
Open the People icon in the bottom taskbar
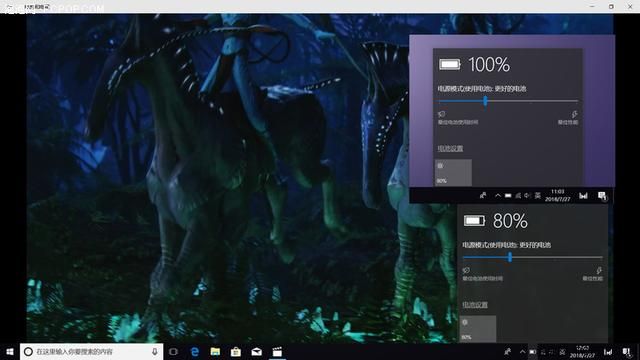(507, 351)
